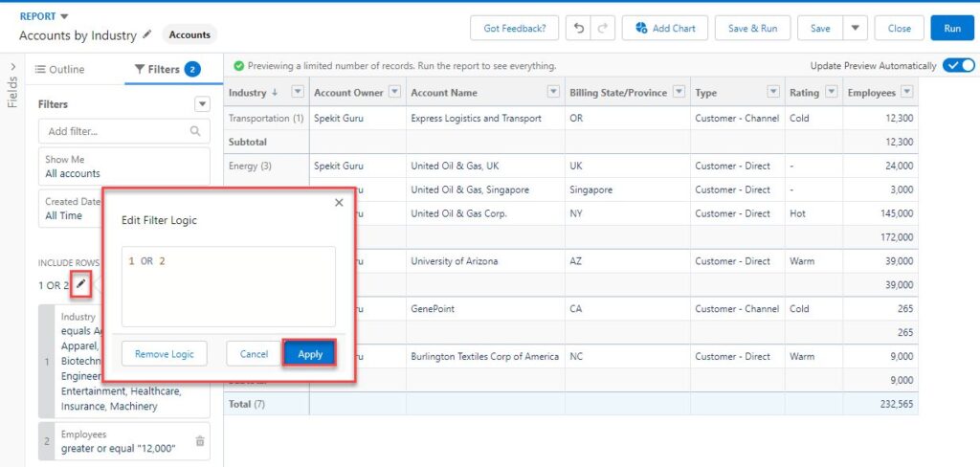Viewport: 980px width, 467px height.
Task: Edit filter logic pencil beside 1 OR 2
Action: pyautogui.click(x=81, y=284)
